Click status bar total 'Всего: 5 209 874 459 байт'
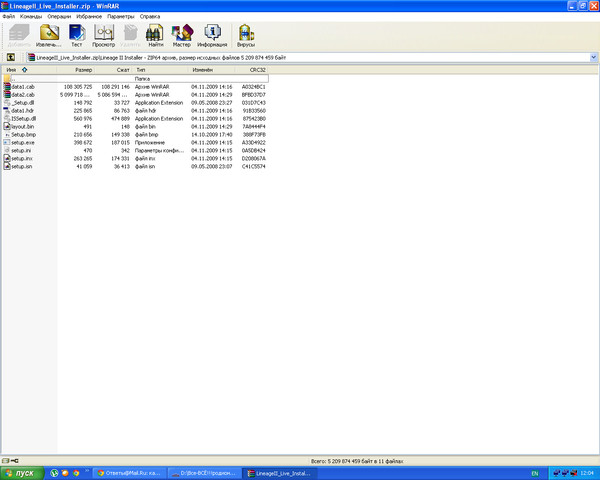Viewport: 600px width, 480px height. point(357,461)
